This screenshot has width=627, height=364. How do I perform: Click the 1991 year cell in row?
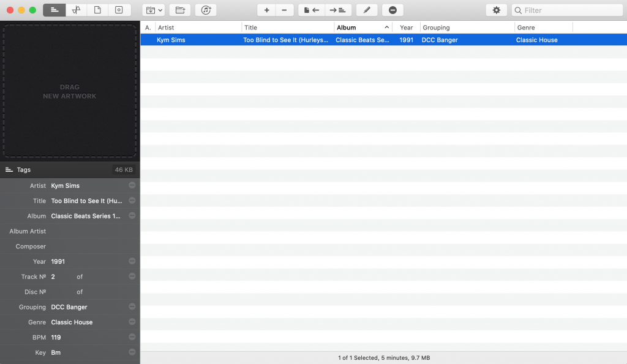(x=407, y=40)
